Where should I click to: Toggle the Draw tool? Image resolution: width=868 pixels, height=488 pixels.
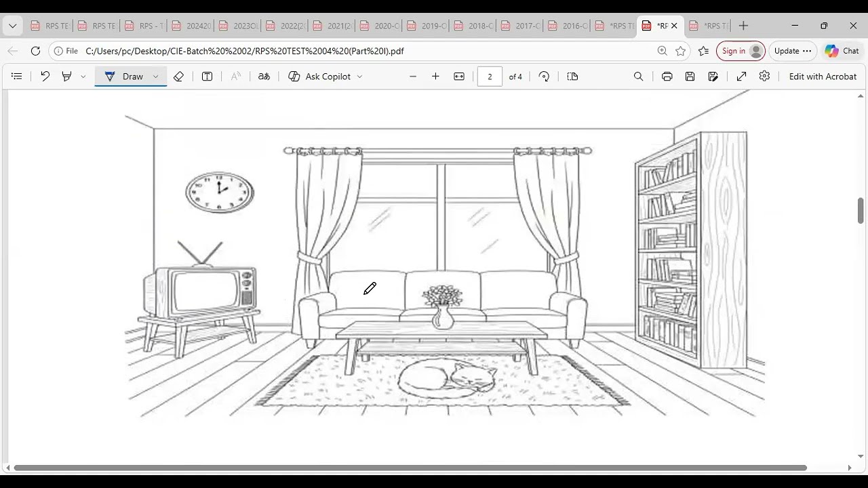(124, 77)
